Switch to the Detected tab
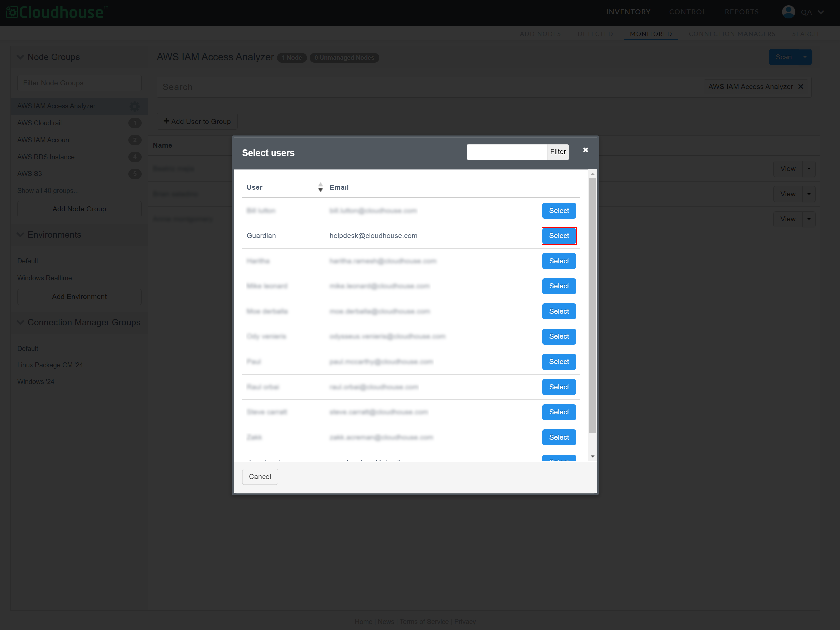The height and width of the screenshot is (630, 840). [x=595, y=34]
